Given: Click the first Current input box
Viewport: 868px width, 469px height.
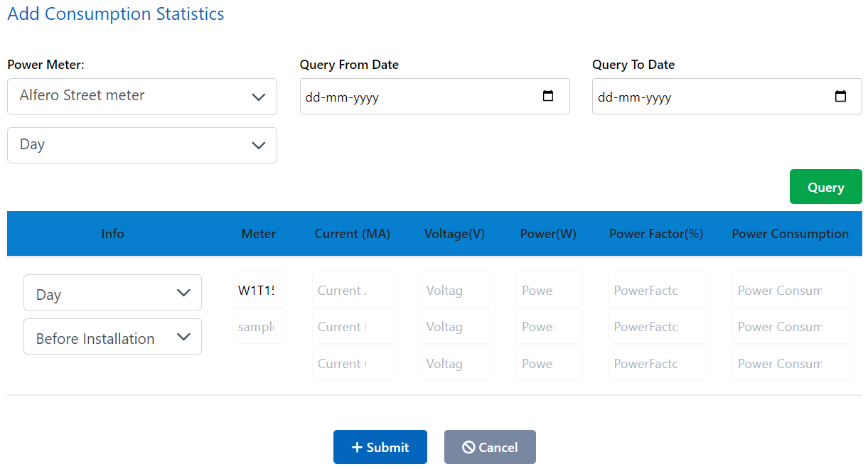Looking at the screenshot, I should (x=353, y=290).
